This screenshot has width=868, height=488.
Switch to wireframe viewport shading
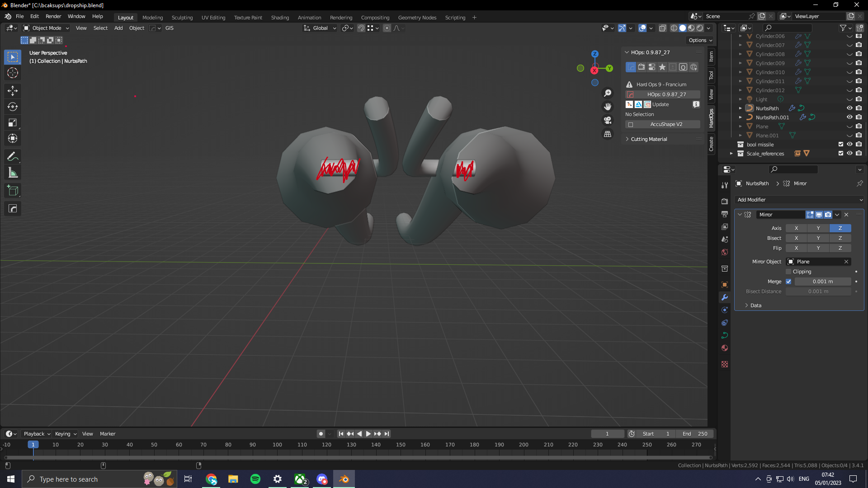coord(674,28)
